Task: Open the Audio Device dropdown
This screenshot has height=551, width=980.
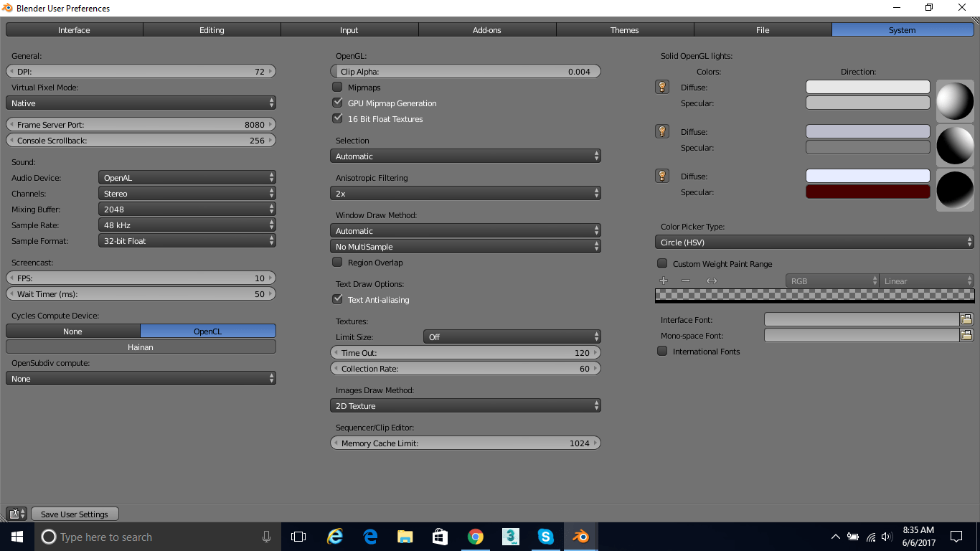Action: 187,177
